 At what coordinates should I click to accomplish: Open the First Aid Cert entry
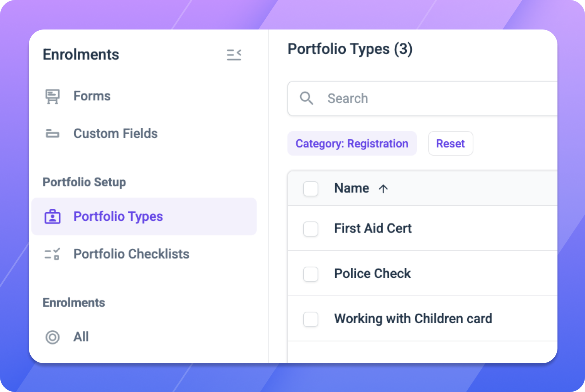click(x=373, y=228)
